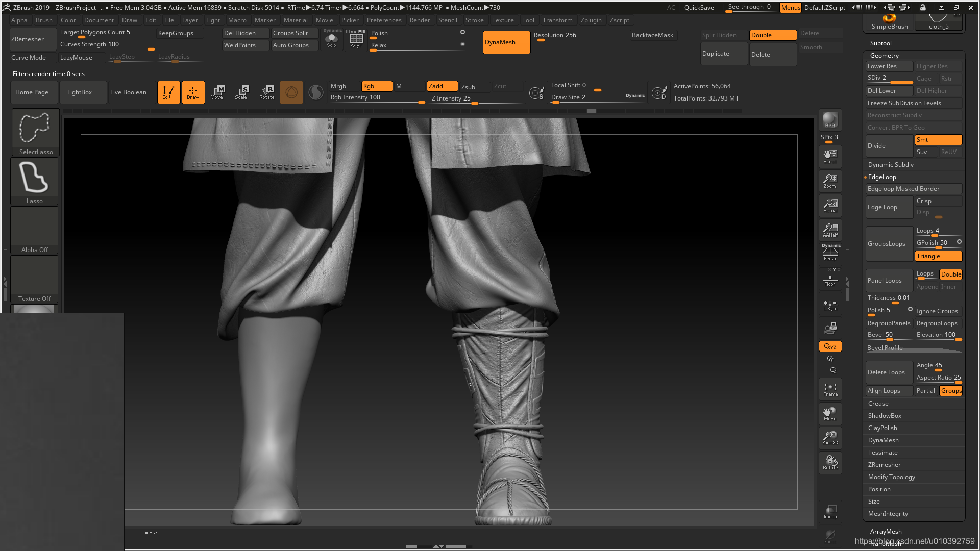Activate the Move transform tool

click(217, 92)
